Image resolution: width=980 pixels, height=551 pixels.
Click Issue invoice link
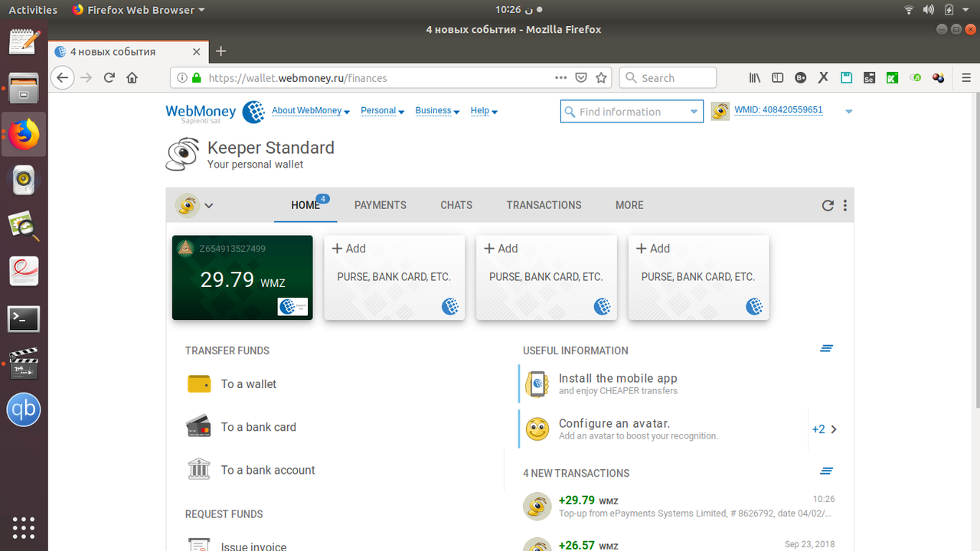point(253,546)
